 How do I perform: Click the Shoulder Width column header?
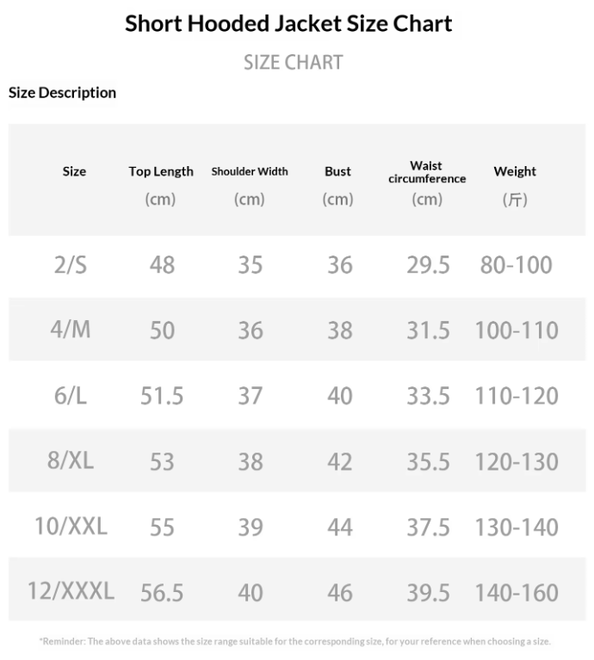[250, 171]
